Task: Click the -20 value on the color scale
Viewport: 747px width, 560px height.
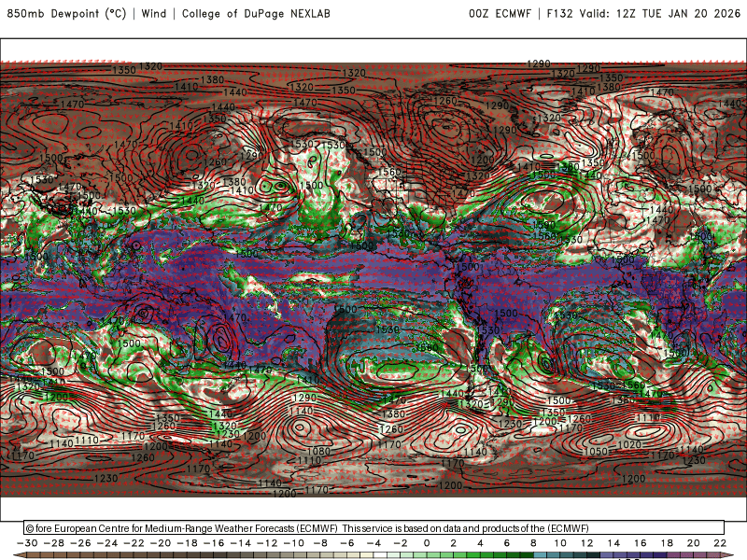Action: pos(161,543)
